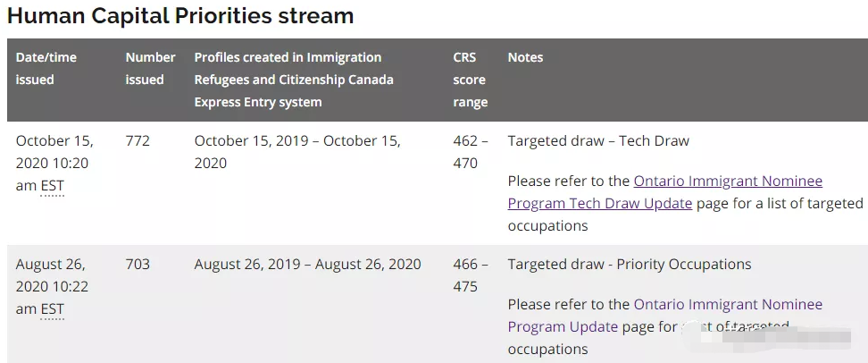Click the August 26, 2019 – August 26, 2020 date range
The image size is (868, 363).
click(x=307, y=264)
